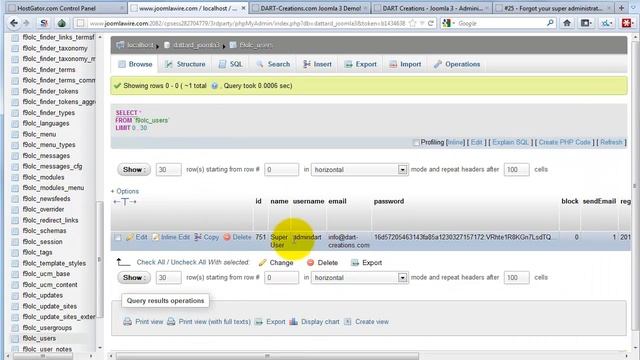Click pencil icon beside Change

point(262,262)
